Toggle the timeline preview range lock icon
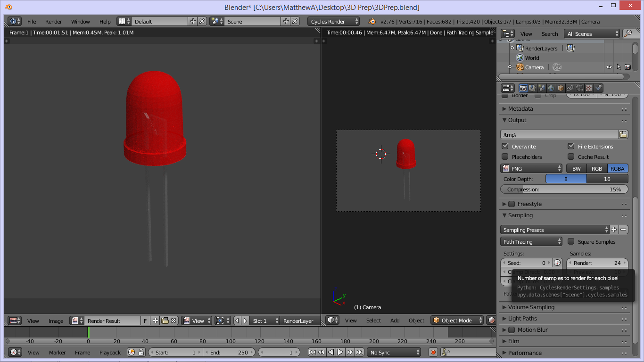The height and width of the screenshot is (362, 644). [x=140, y=352]
